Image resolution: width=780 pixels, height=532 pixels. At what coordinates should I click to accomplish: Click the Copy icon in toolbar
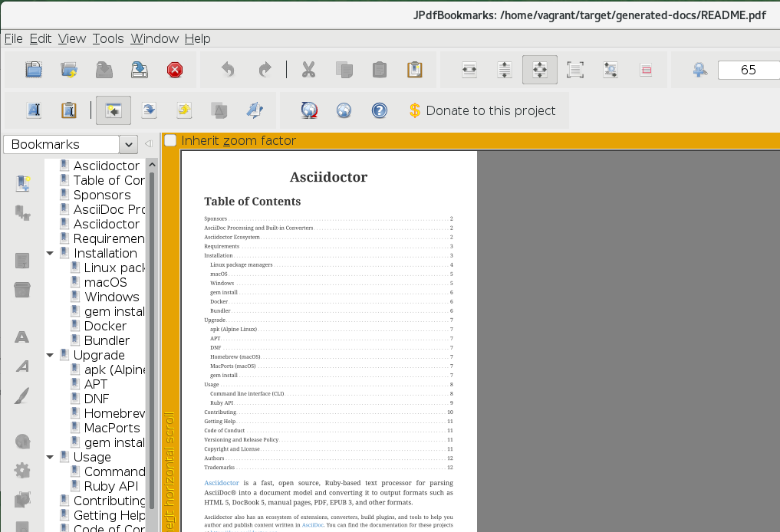(344, 70)
